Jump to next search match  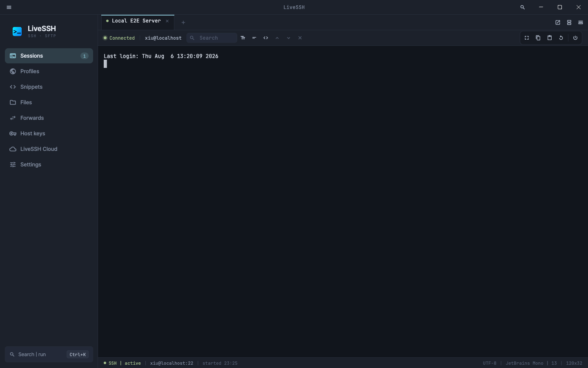(x=289, y=38)
